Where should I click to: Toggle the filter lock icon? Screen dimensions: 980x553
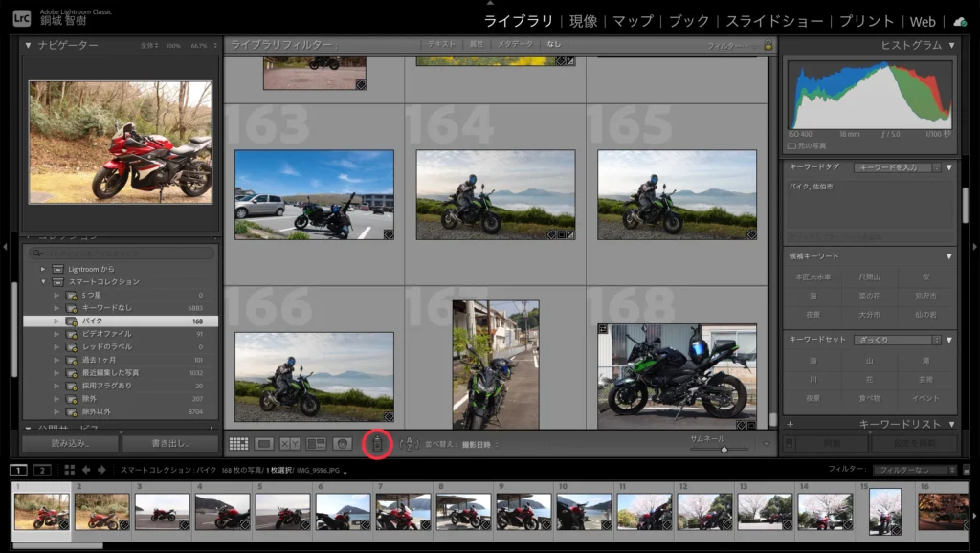click(x=768, y=45)
